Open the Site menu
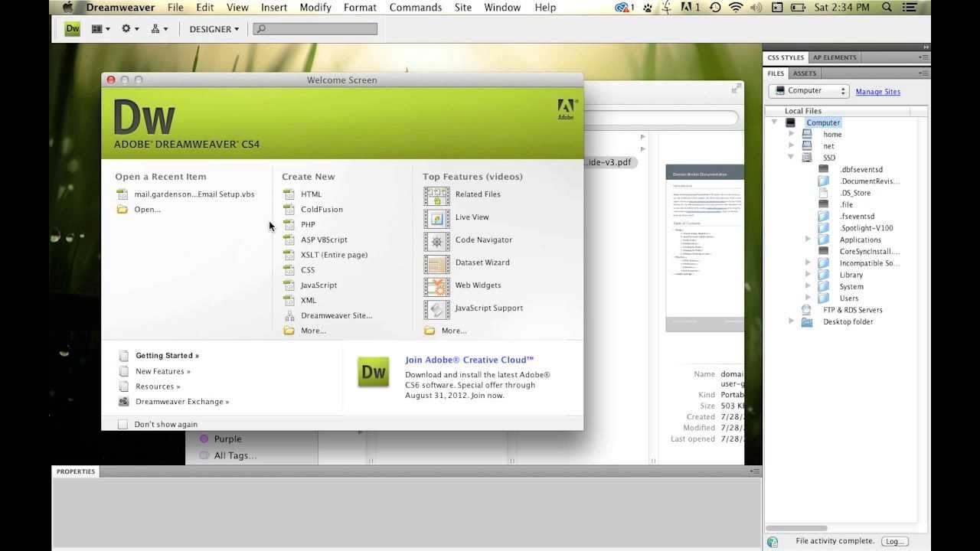980x551 pixels. [462, 8]
